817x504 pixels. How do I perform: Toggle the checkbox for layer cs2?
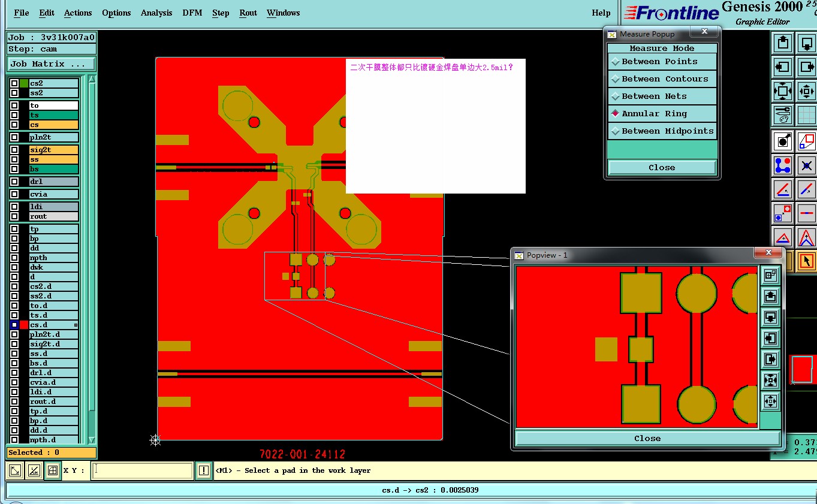click(14, 83)
